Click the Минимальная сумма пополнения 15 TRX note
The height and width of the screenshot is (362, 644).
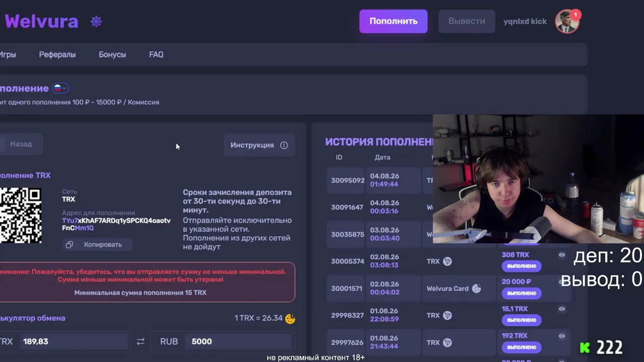pyautogui.click(x=140, y=293)
